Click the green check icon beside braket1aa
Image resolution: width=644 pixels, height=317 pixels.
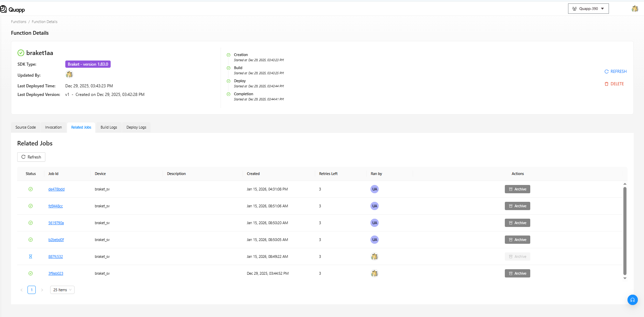pyautogui.click(x=21, y=53)
